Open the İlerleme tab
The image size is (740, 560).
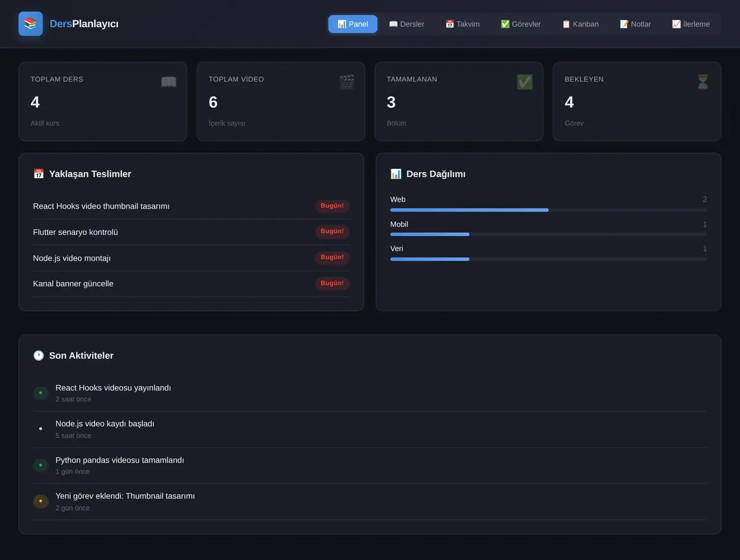(691, 24)
